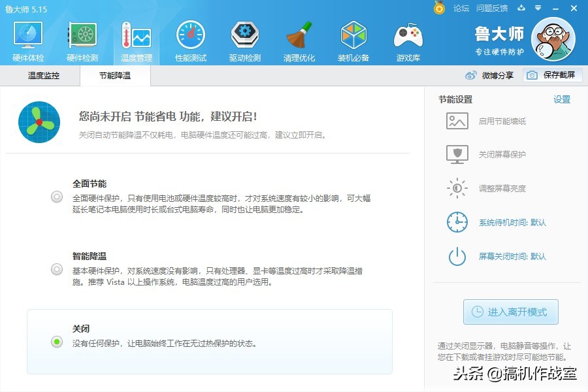Select the 全面节能 power saving radio button

(56, 196)
